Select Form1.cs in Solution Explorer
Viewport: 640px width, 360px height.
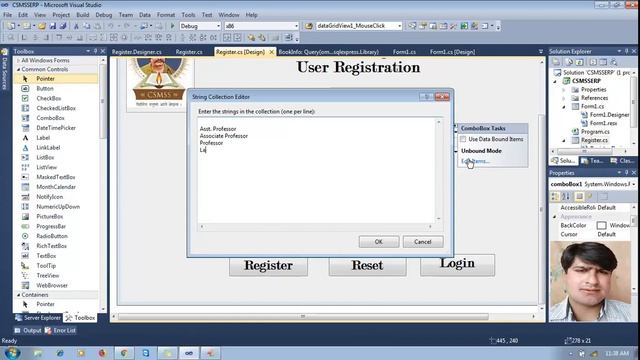point(592,106)
